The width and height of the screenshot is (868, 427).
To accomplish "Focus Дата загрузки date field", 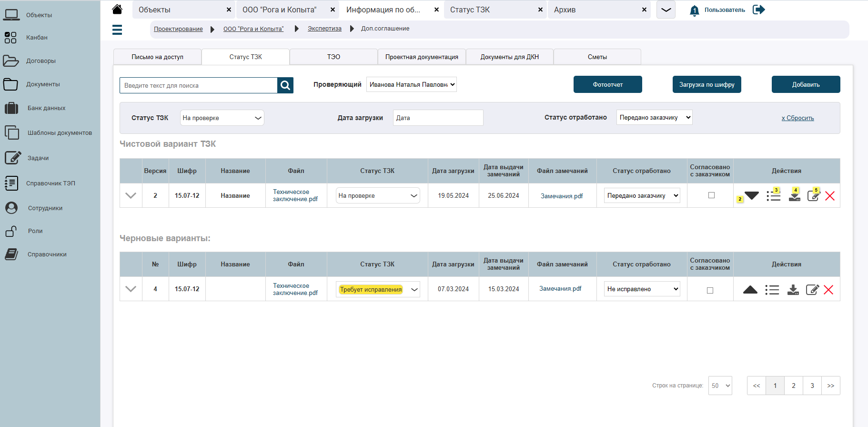I will pos(438,118).
